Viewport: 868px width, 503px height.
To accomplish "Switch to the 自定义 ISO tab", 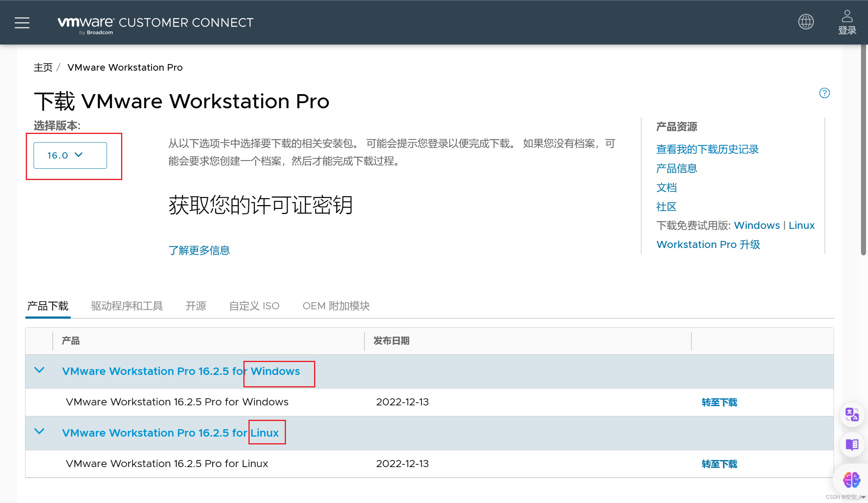I will 254,306.
